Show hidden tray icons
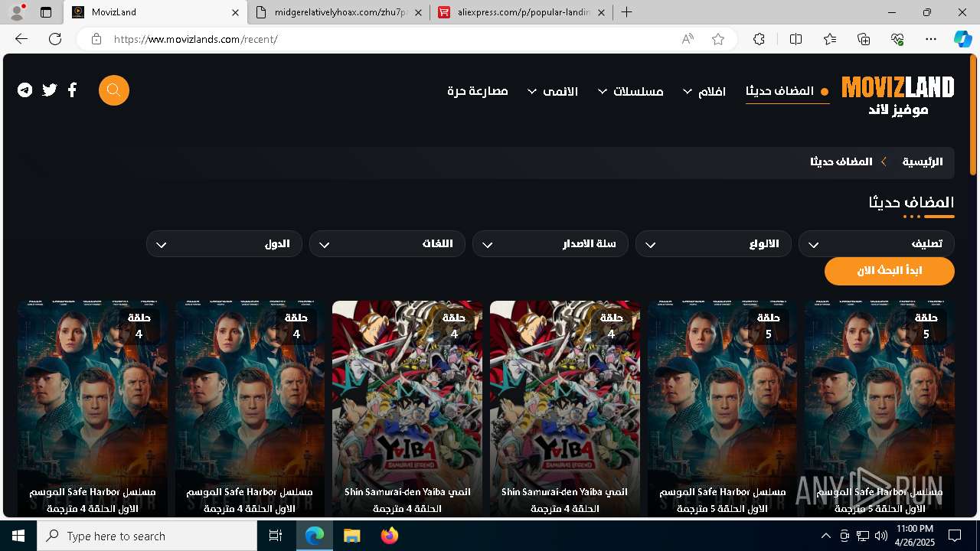980x551 pixels. tap(825, 536)
